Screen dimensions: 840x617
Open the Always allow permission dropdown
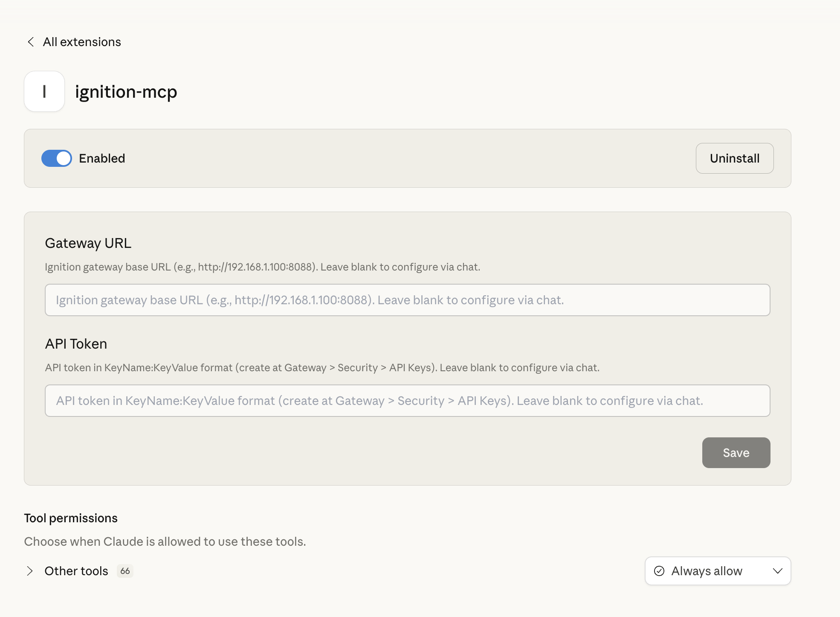718,571
